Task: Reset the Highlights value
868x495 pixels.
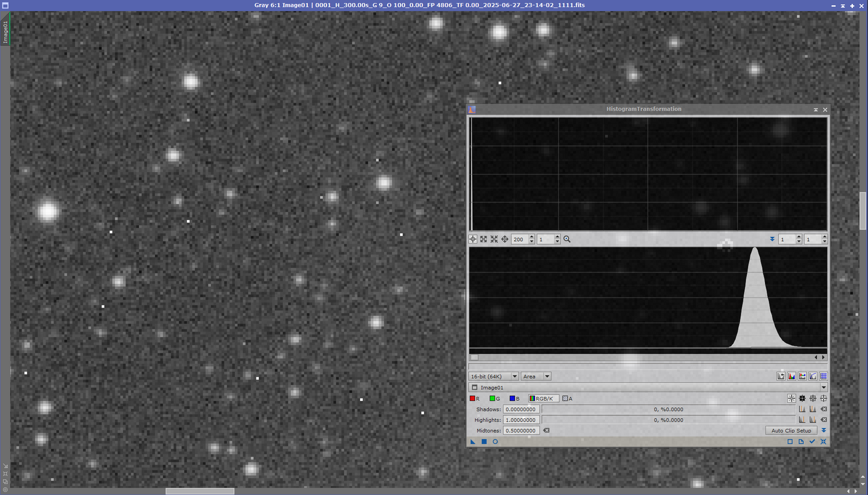Action: coord(823,420)
